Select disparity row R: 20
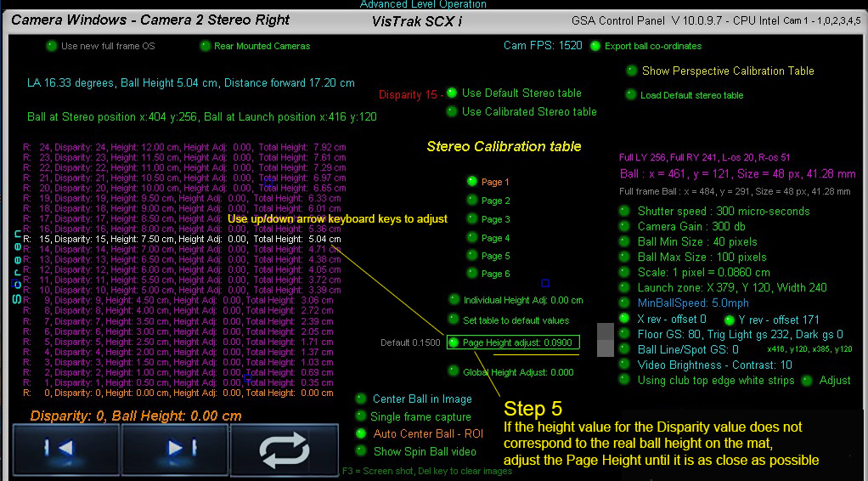Image resolution: width=868 pixels, height=481 pixels. [x=185, y=189]
